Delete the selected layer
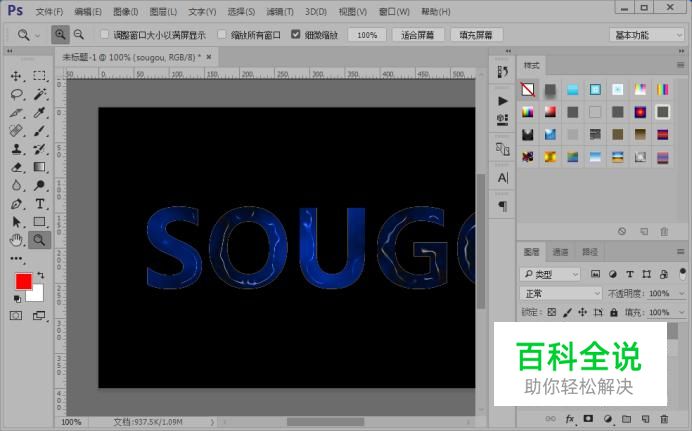 coord(664,419)
